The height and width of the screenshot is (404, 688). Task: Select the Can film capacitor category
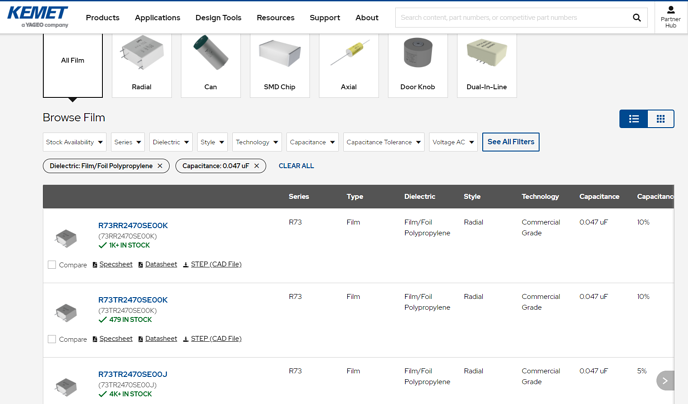(211, 65)
